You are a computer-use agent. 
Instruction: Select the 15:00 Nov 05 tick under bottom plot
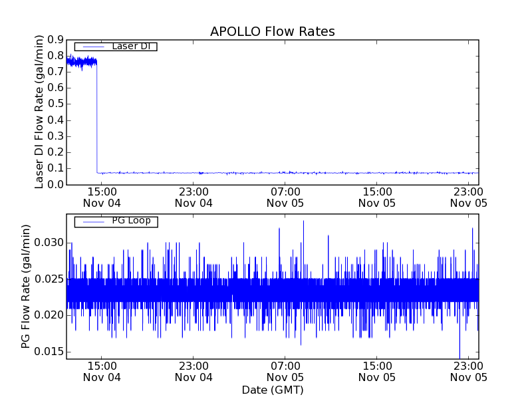click(376, 371)
